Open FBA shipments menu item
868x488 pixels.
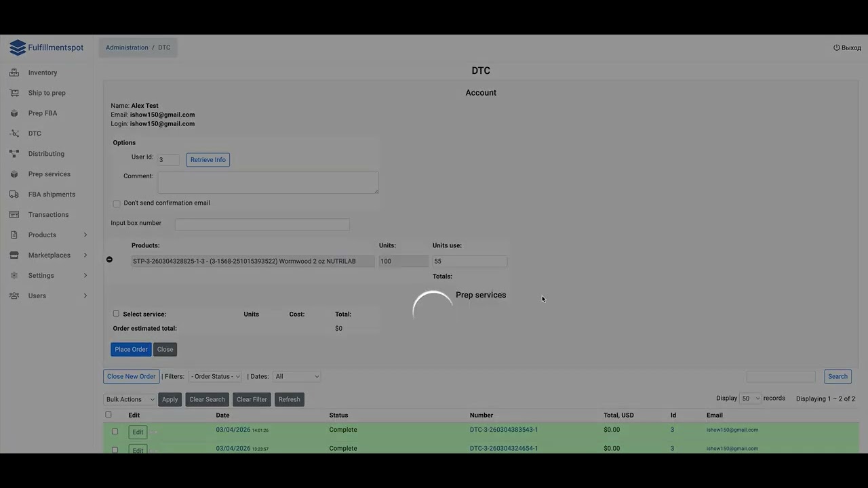52,195
